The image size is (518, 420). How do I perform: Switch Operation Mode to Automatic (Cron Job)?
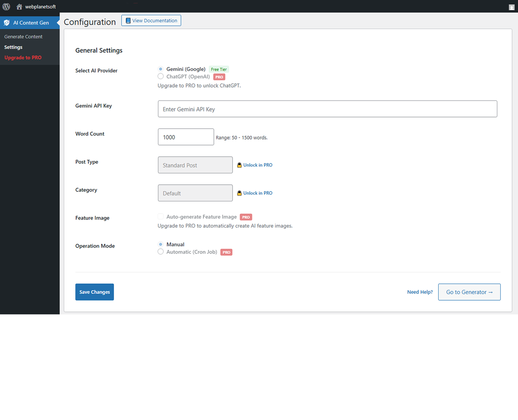click(160, 251)
